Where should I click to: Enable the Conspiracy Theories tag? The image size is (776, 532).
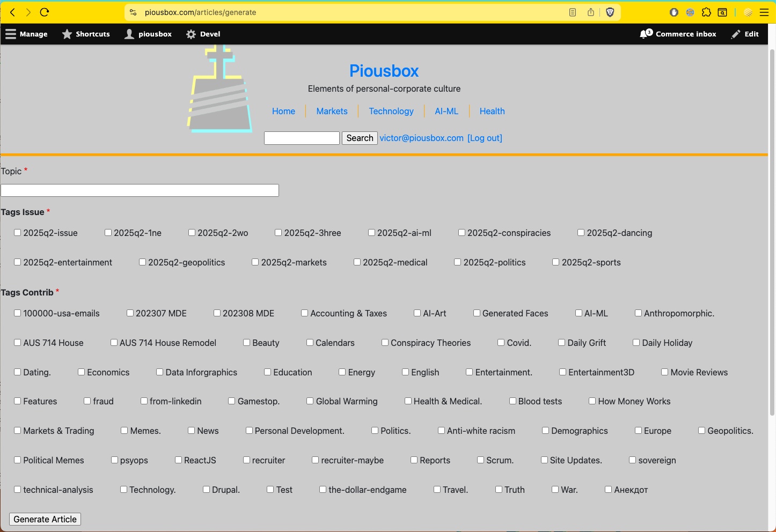point(385,342)
